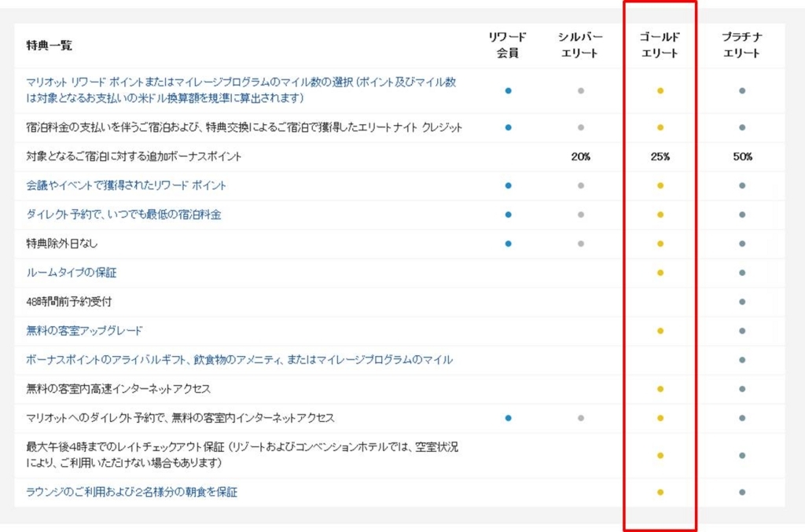Click the 50% Platinum Elite bonus value
Image resolution: width=805 pixels, height=532 pixels.
(x=742, y=156)
